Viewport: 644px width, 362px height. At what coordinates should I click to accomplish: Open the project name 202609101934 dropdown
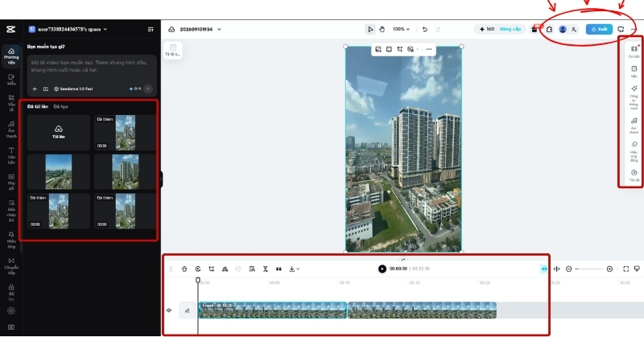pyautogui.click(x=200, y=29)
